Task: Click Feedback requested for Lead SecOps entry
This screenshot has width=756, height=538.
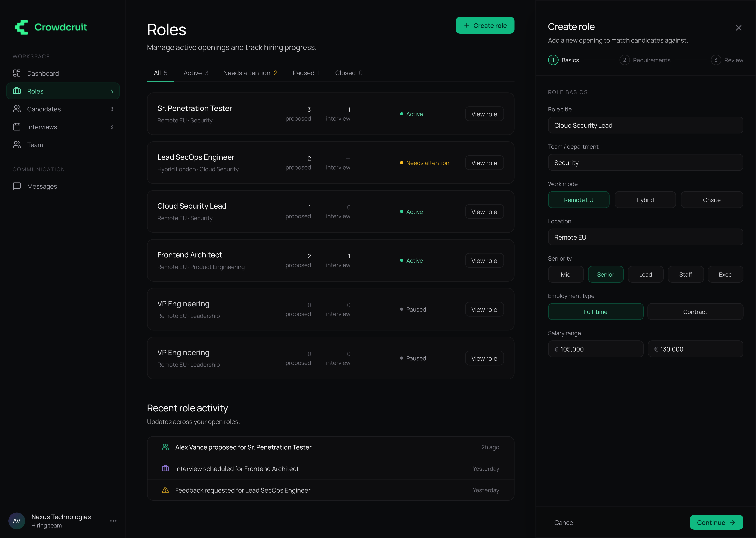Action: pos(330,490)
